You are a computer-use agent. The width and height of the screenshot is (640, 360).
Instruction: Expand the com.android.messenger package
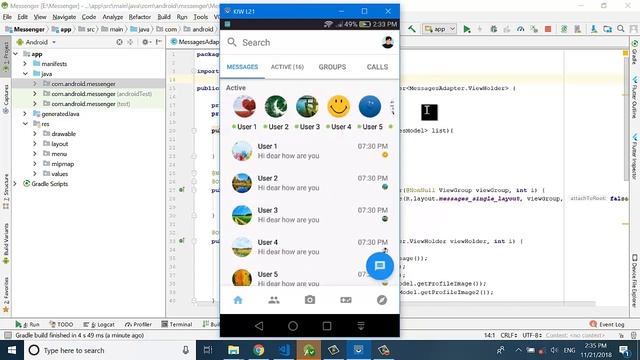[x=35, y=84]
